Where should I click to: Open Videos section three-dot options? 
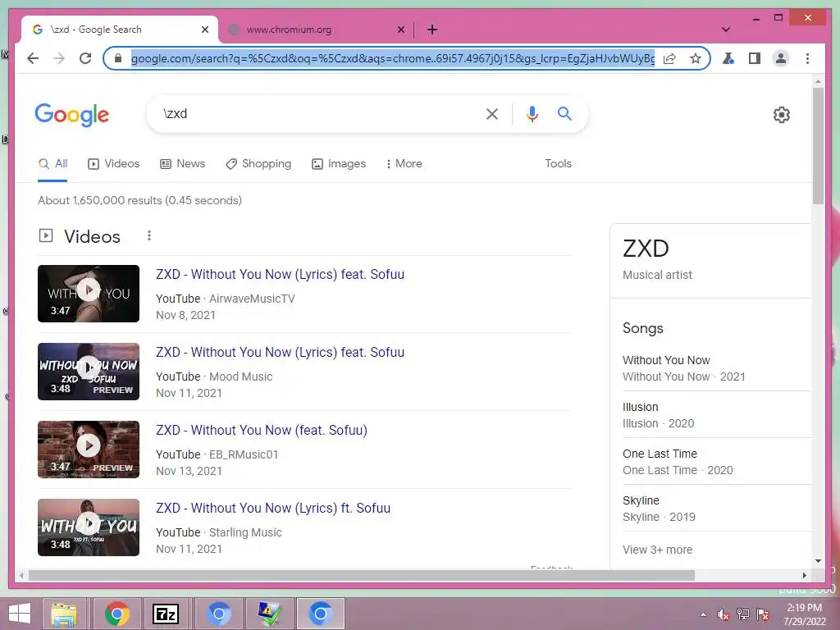pos(149,235)
